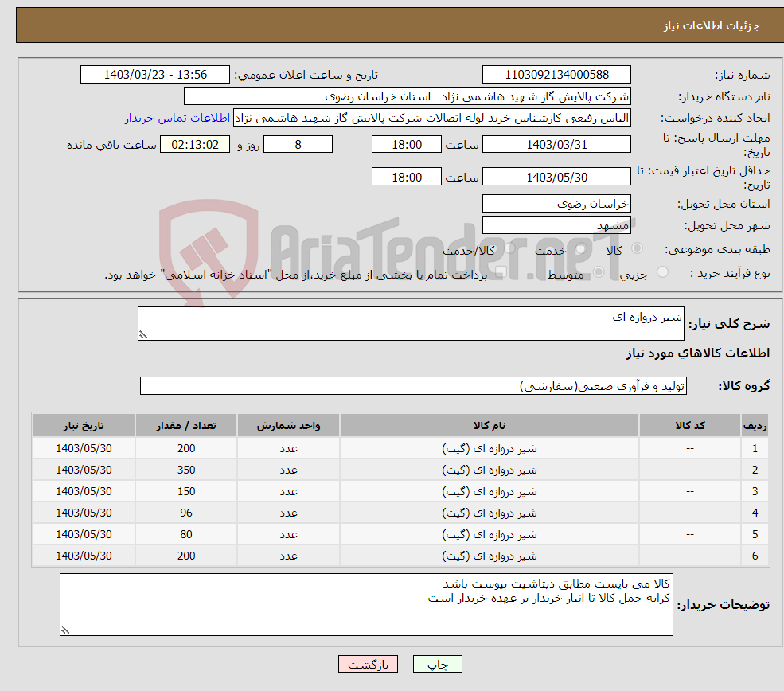
Task: Click product name in row 4
Action: [490, 513]
